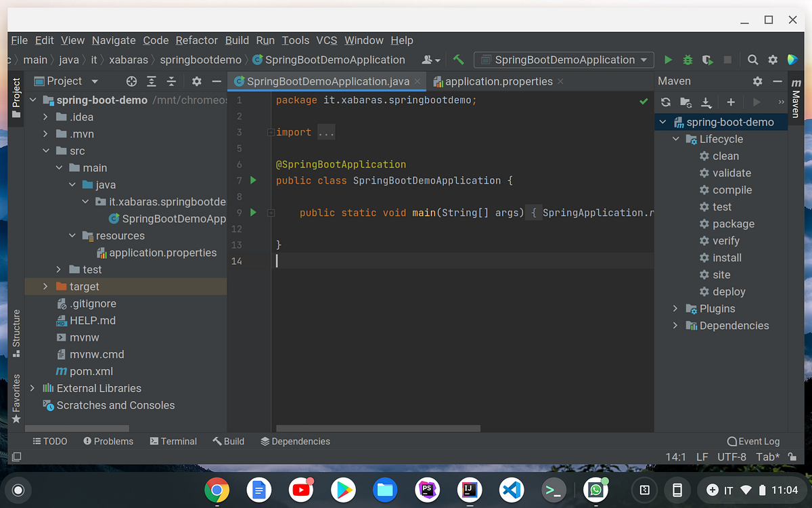Open Terminal app from shelf
The height and width of the screenshot is (508, 812).
(553, 490)
